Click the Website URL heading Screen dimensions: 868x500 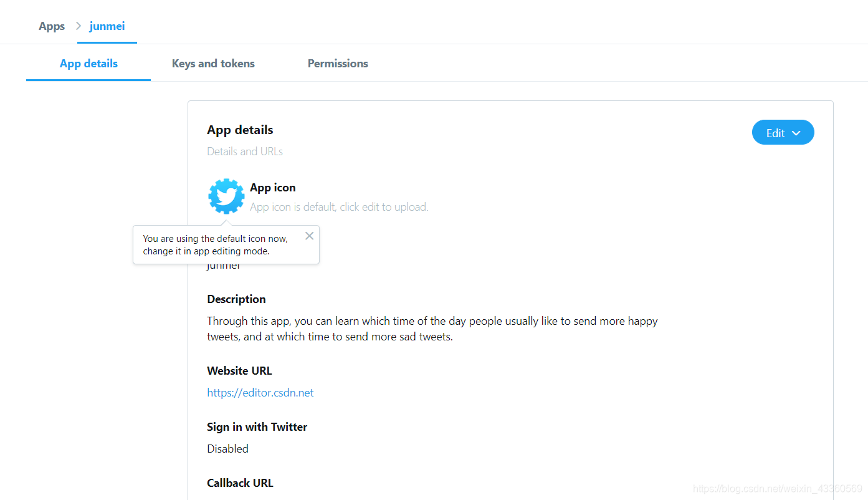[x=239, y=371]
